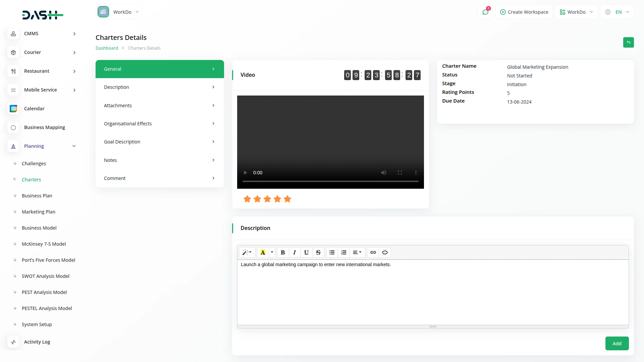Expand the EN language dropdown
The image size is (644, 362).
[618, 12]
